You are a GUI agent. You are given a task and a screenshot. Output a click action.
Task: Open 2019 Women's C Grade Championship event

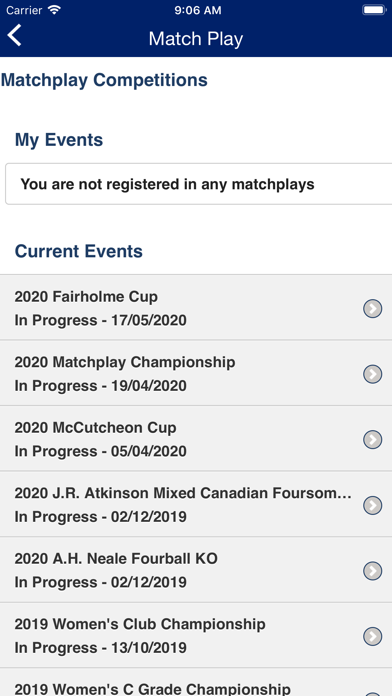pyautogui.click(x=196, y=682)
